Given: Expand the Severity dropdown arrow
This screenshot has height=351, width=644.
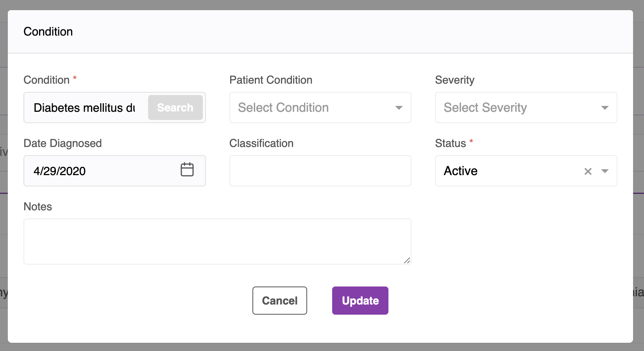Looking at the screenshot, I should click(x=605, y=108).
